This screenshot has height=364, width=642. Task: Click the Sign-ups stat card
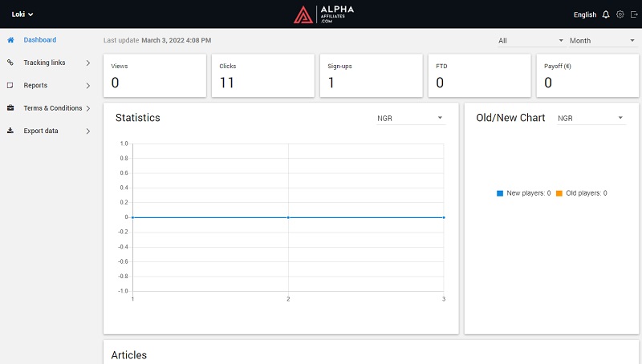pos(371,75)
